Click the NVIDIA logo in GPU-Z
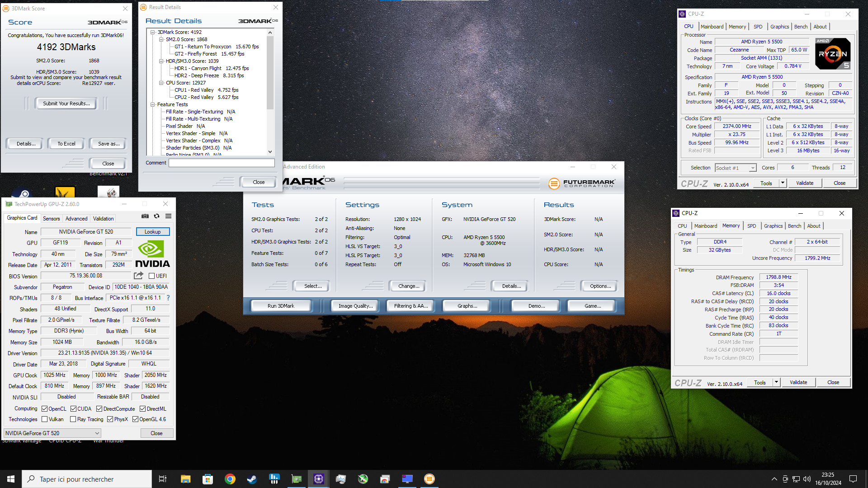This screenshot has width=868, height=488. tap(152, 254)
